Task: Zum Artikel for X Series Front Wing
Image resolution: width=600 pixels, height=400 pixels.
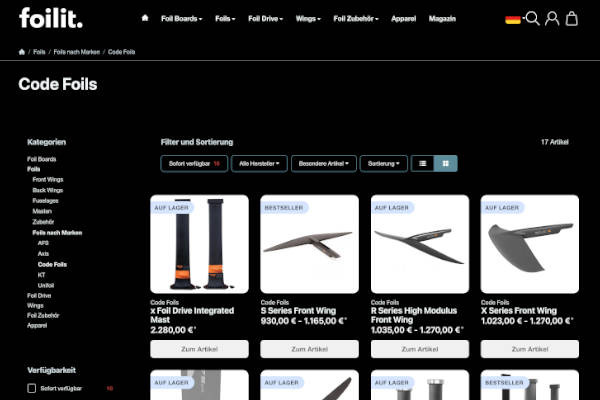Action: tap(530, 349)
